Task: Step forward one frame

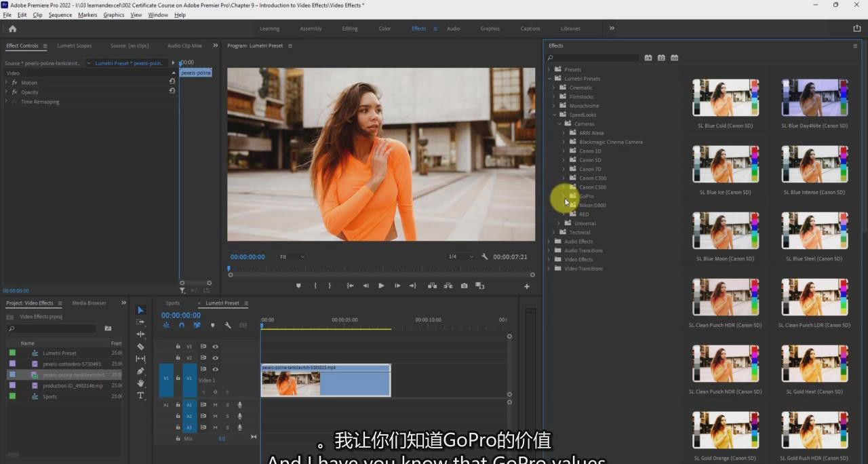Action: click(397, 286)
